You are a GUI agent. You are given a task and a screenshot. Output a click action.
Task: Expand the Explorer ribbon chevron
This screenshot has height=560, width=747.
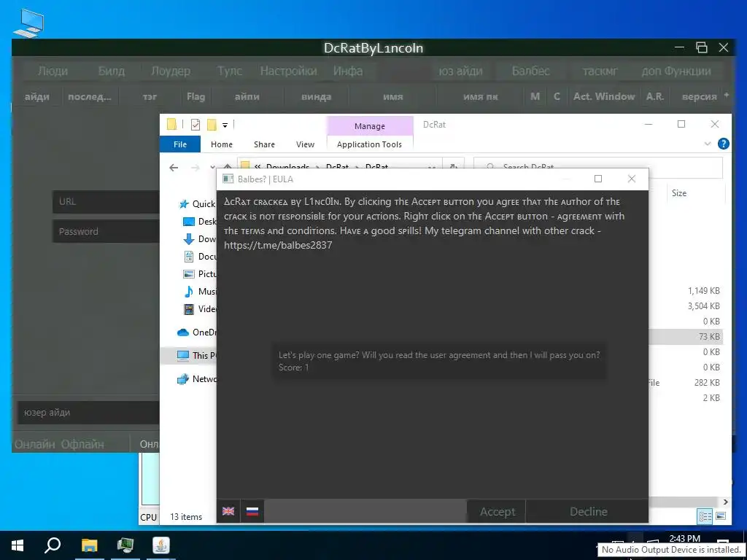(708, 144)
